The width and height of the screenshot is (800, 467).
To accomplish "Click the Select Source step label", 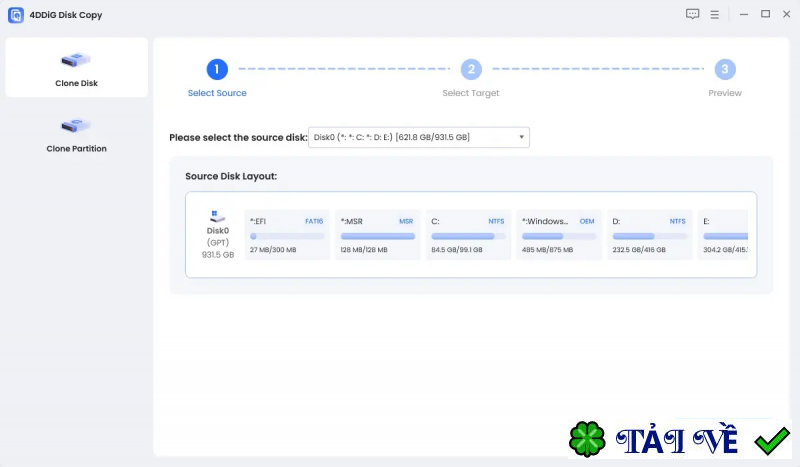I will pyautogui.click(x=217, y=93).
